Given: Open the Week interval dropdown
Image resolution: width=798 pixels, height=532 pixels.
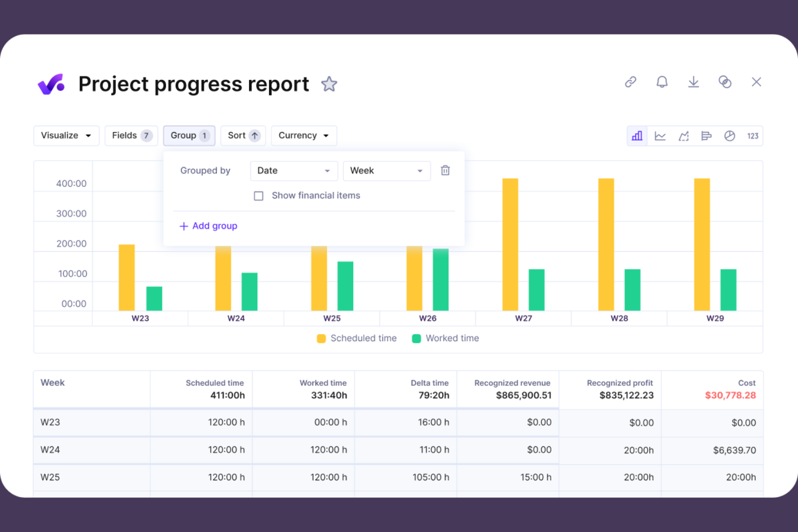Looking at the screenshot, I should [387, 171].
